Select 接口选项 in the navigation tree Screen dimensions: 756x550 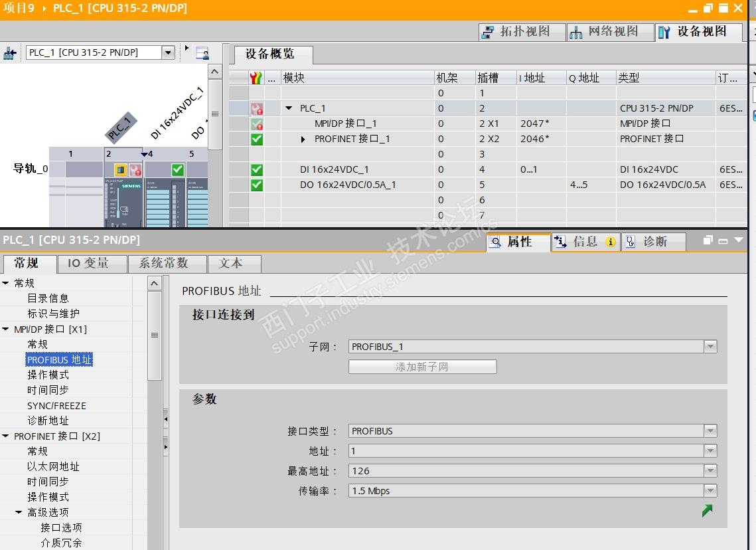click(x=61, y=528)
